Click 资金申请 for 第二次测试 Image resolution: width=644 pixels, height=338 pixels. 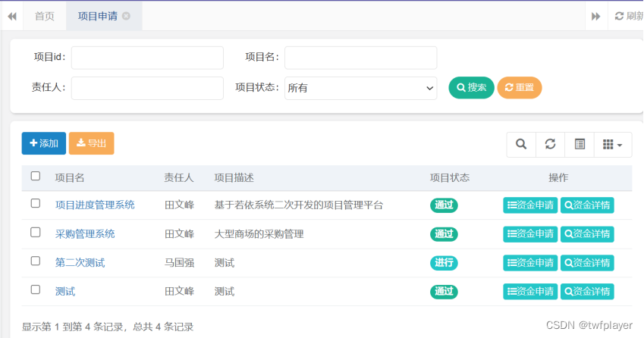[x=530, y=262]
